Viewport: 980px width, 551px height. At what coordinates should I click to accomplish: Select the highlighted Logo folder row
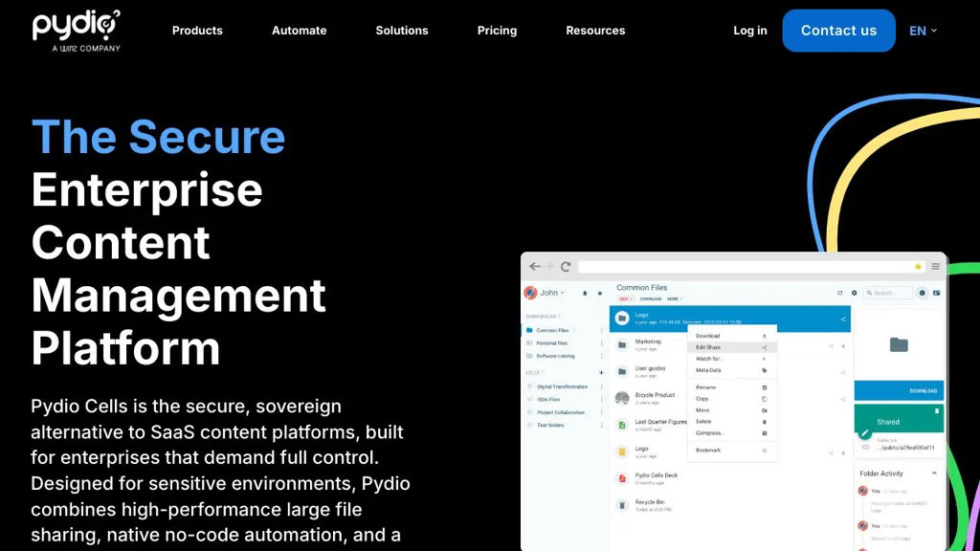click(729, 319)
